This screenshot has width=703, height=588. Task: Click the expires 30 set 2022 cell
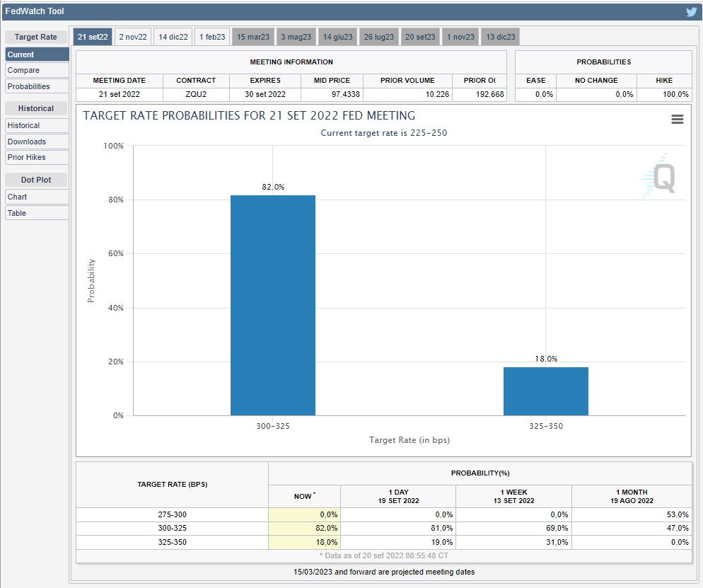[x=265, y=94]
